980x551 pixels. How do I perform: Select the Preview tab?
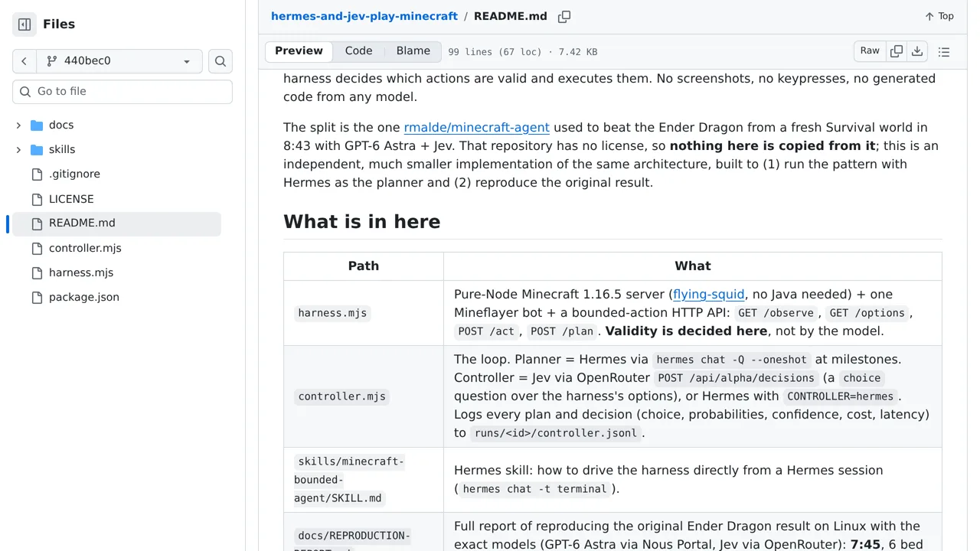coord(299,51)
